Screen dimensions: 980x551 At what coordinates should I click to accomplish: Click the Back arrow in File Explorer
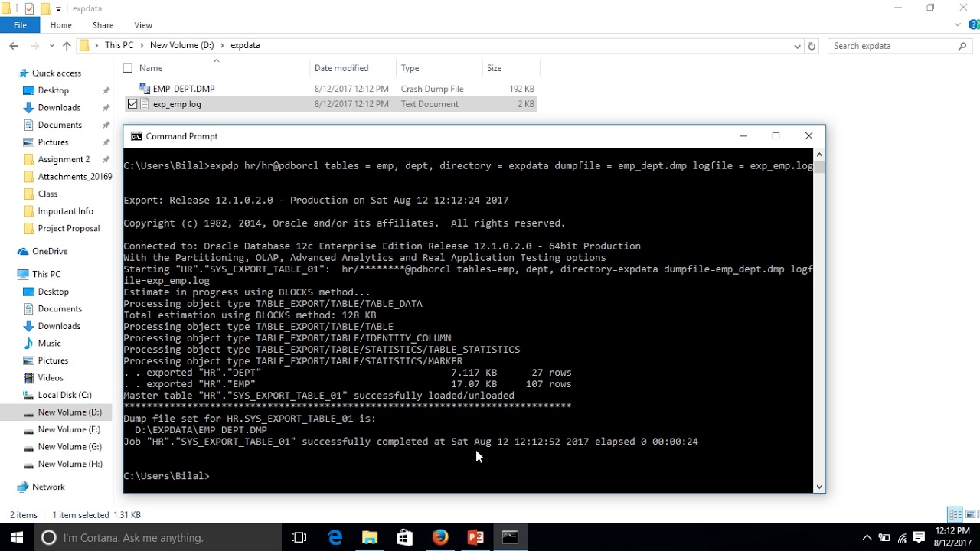coord(14,46)
